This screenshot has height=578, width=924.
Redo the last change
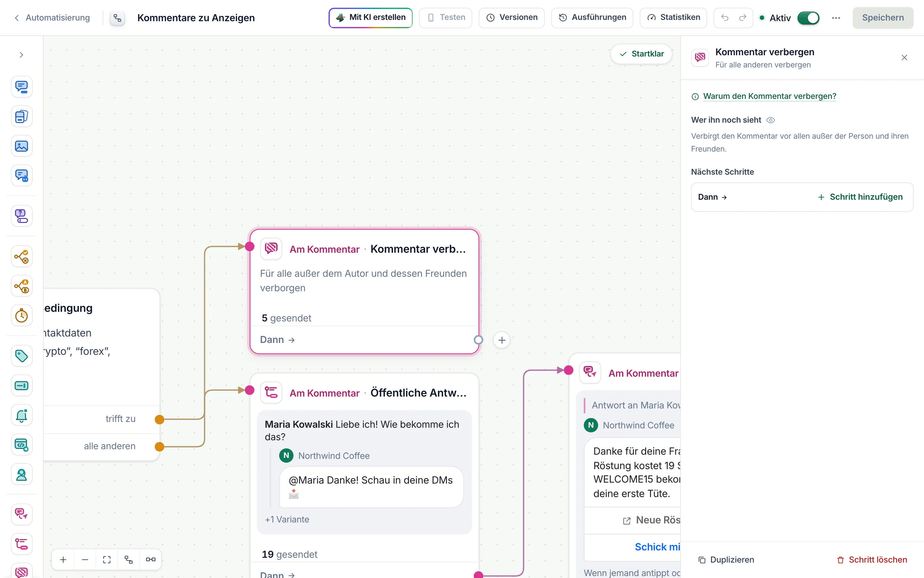click(x=743, y=18)
